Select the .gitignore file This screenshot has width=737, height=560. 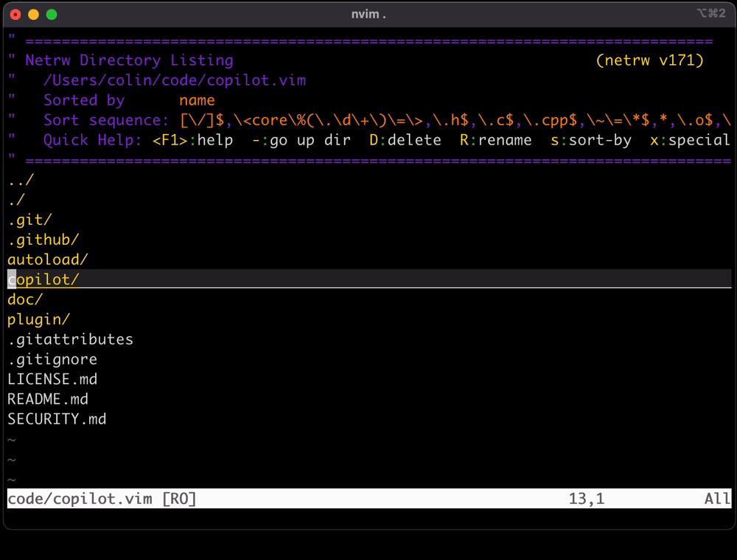coord(52,360)
